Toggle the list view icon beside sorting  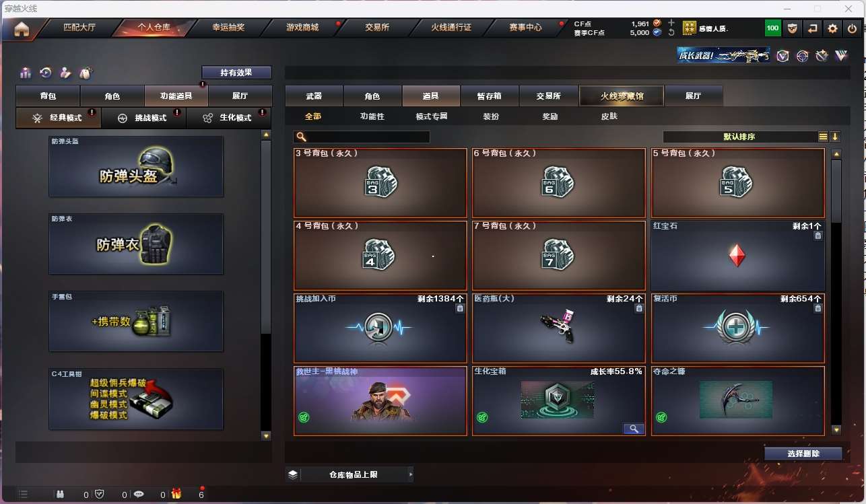coord(823,137)
